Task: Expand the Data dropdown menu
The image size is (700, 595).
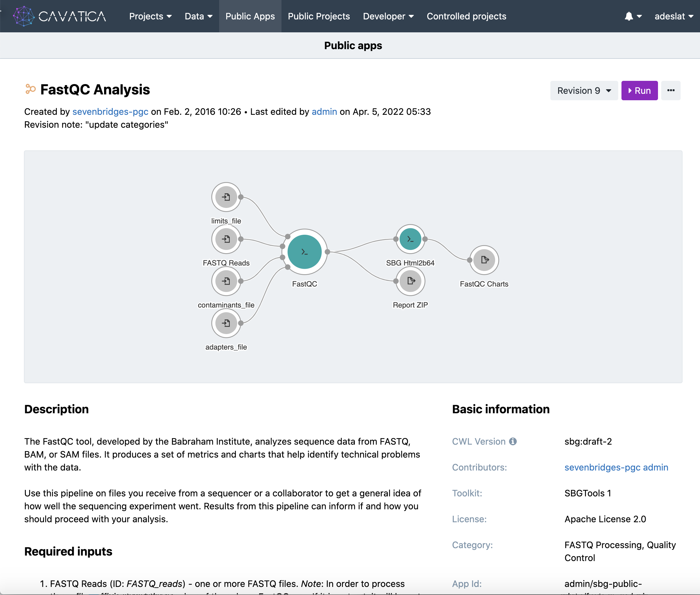Action: [x=198, y=16]
